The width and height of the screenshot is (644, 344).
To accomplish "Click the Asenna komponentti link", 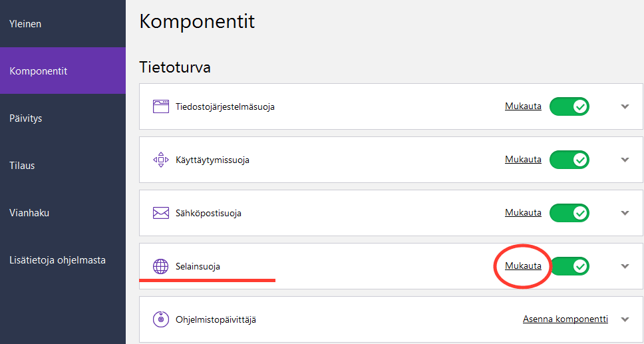I will (x=565, y=319).
